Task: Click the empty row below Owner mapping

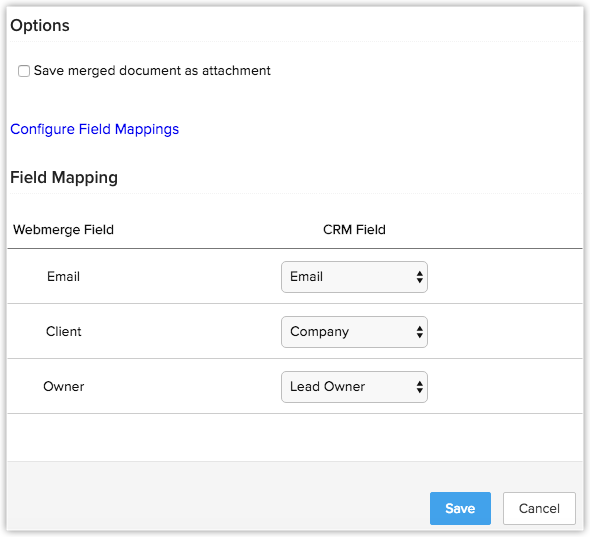Action: point(295,437)
